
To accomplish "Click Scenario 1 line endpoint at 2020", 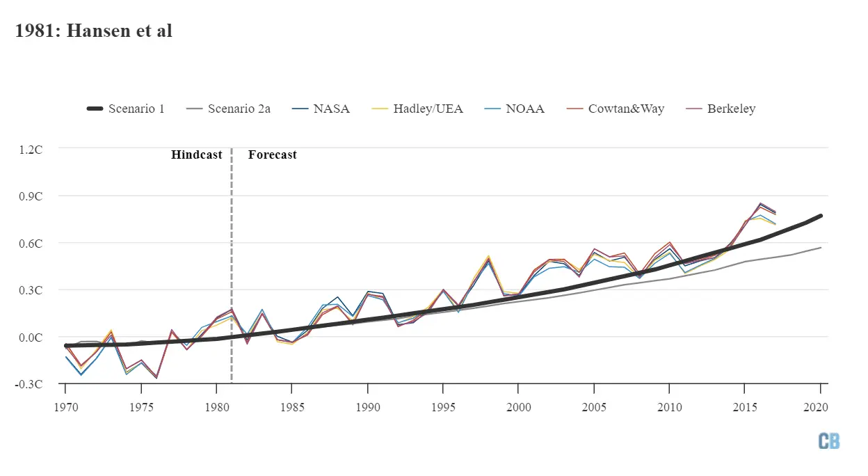I will [821, 216].
